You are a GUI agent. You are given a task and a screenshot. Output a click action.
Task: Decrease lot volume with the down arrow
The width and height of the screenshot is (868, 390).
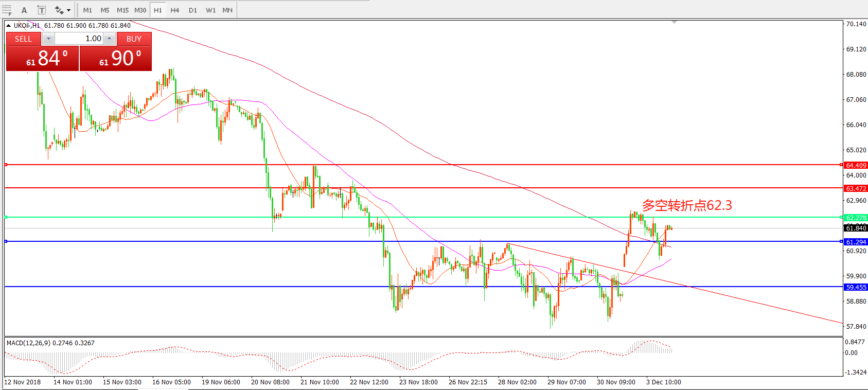48,39
